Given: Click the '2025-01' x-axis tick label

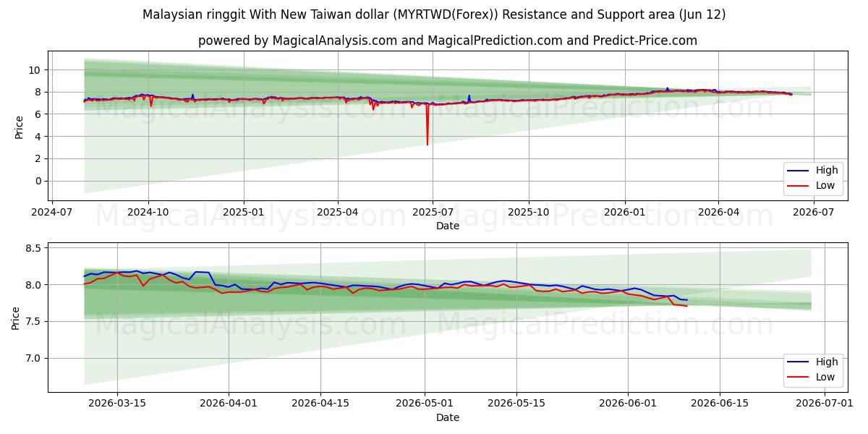Looking at the screenshot, I should pyautogui.click(x=244, y=213).
